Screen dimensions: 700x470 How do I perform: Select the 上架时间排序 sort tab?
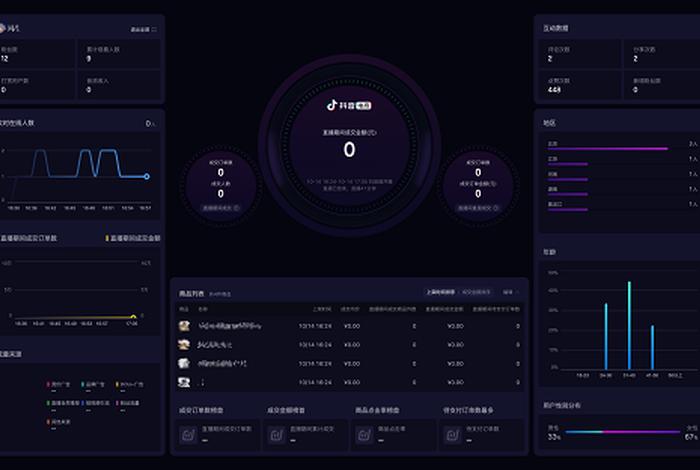click(444, 292)
